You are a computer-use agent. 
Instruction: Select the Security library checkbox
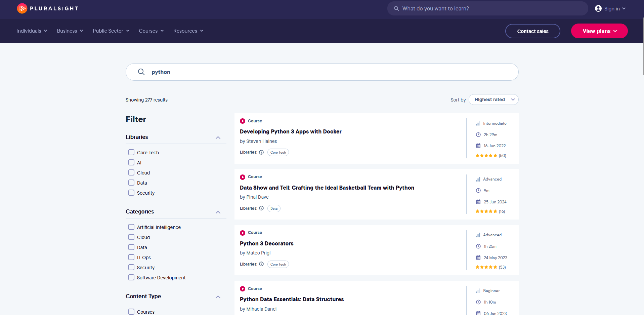(131, 193)
